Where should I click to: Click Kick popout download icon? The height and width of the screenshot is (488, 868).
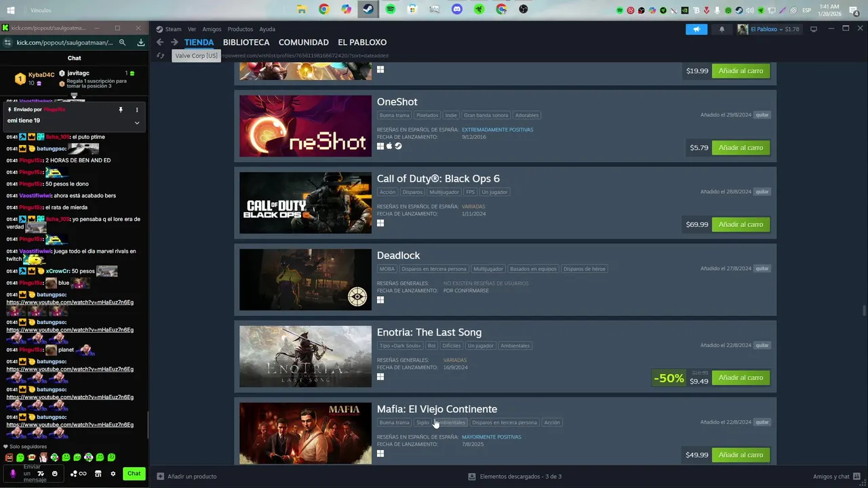click(140, 42)
